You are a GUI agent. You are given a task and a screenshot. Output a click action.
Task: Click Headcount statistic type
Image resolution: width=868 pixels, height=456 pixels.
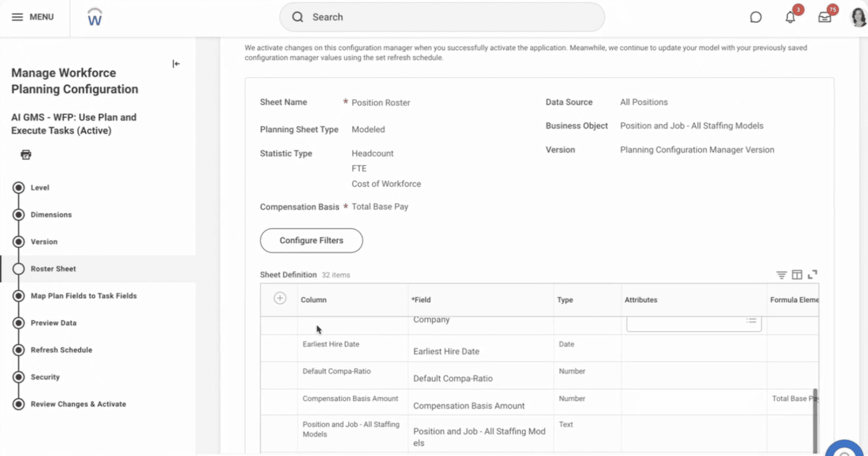[x=372, y=153]
